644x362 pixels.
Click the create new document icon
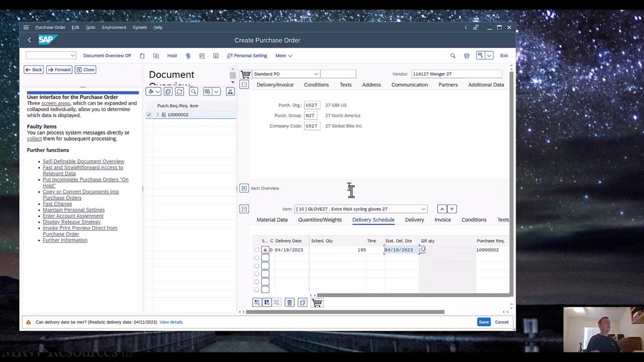(x=142, y=56)
